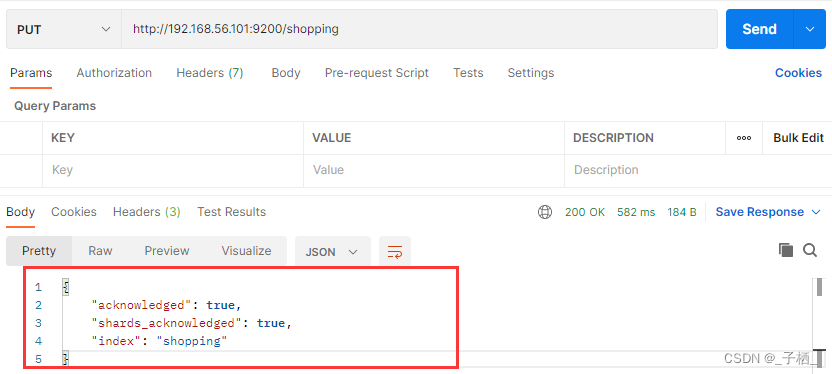832x374 pixels.
Task: Click the KEY column header
Action: pyautogui.click(x=63, y=138)
